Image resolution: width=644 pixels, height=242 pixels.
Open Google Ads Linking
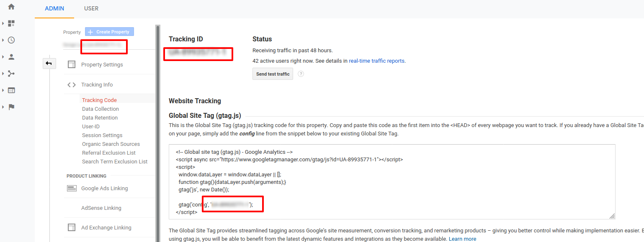[105, 189]
